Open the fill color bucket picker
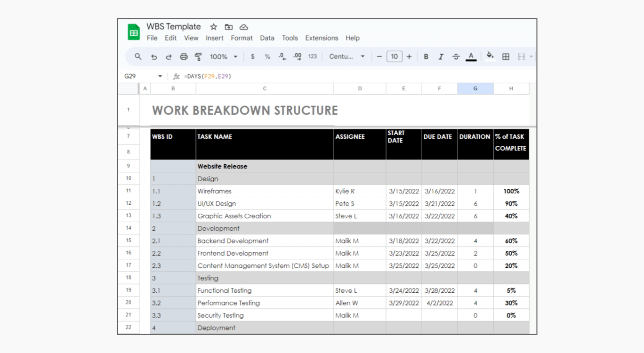The image size is (644, 353). click(x=490, y=56)
